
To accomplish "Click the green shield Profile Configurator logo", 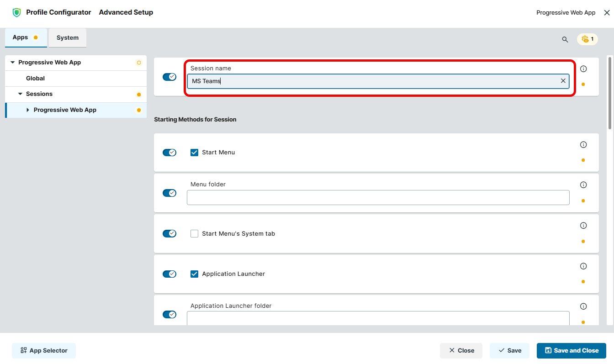I will pos(17,12).
